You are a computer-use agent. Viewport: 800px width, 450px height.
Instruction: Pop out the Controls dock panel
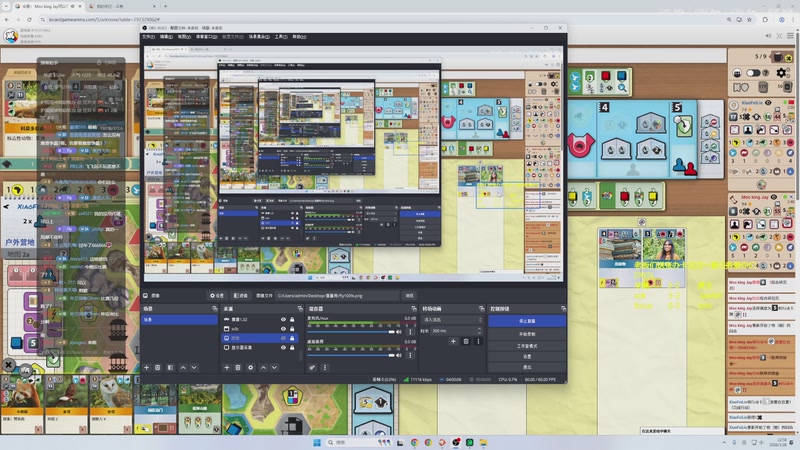coord(563,309)
